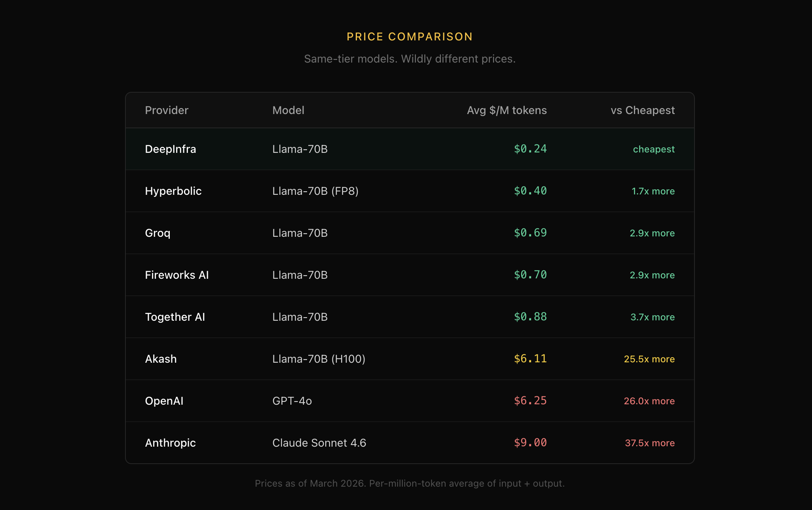Select the Hyperbolic provider name
This screenshot has height=510, width=812.
coord(173,191)
